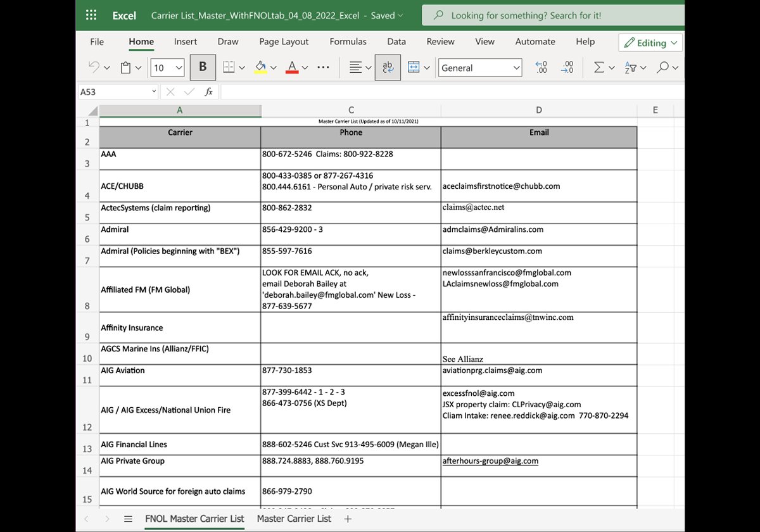The width and height of the screenshot is (760, 532).
Task: Add a new sheet with plus icon
Action: 347,519
